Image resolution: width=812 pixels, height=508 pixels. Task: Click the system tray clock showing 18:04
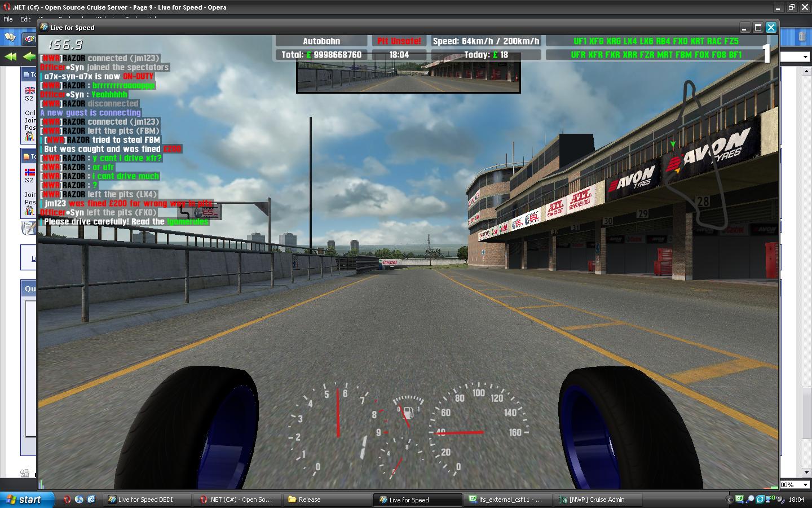pyautogui.click(x=797, y=500)
